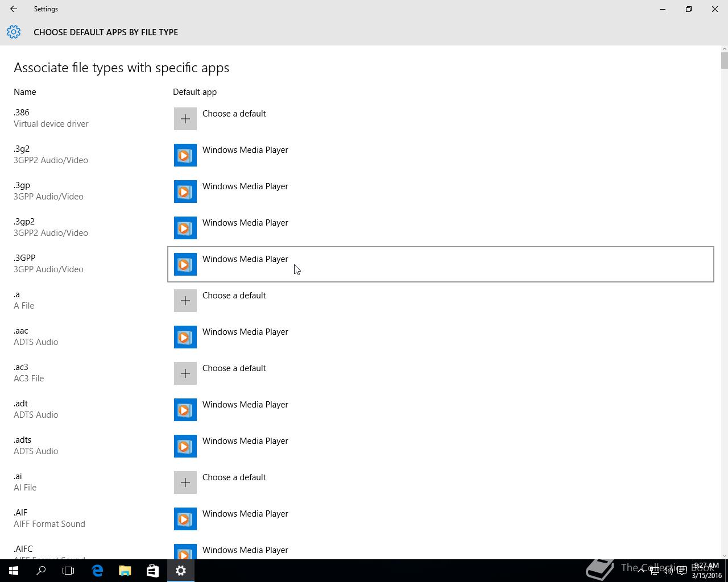Screen dimensions: 728x582
Task: Change Windows Media Player default for .aac
Action: [x=441, y=337]
